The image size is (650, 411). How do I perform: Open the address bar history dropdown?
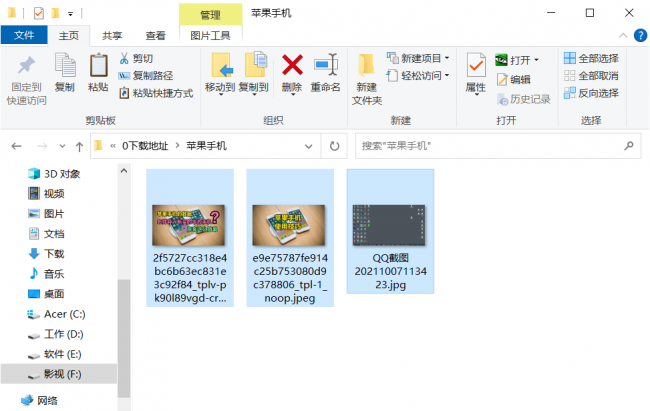pos(308,146)
